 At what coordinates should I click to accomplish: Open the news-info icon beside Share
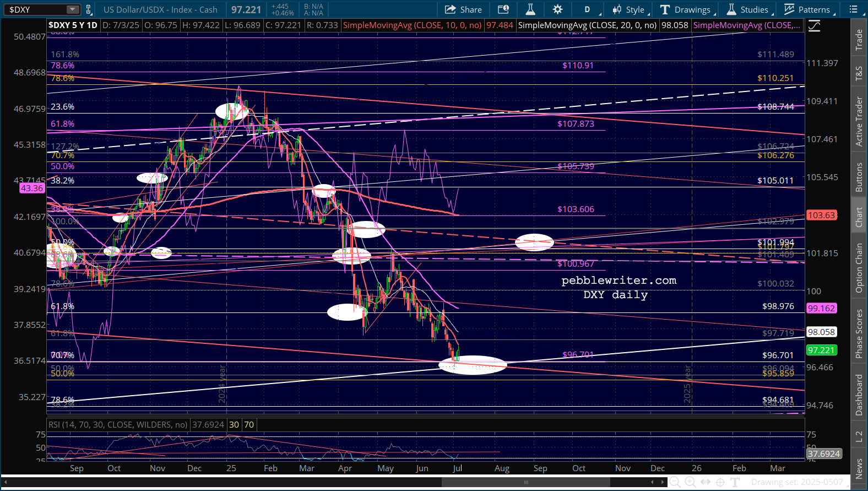(503, 9)
